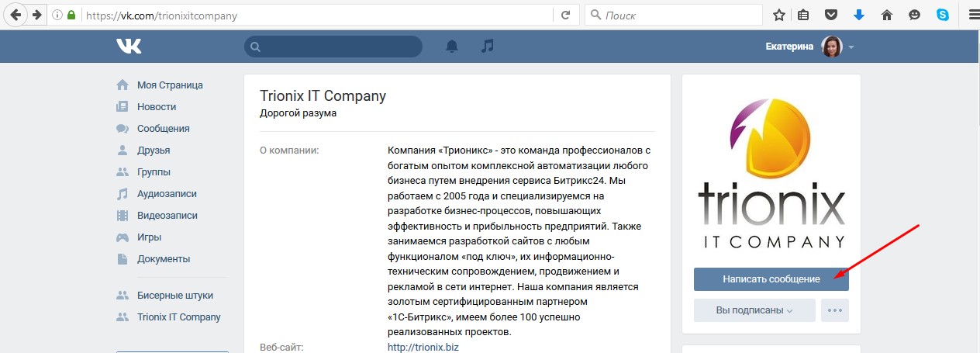
Task: Click the browser Home icon
Action: click(x=887, y=15)
